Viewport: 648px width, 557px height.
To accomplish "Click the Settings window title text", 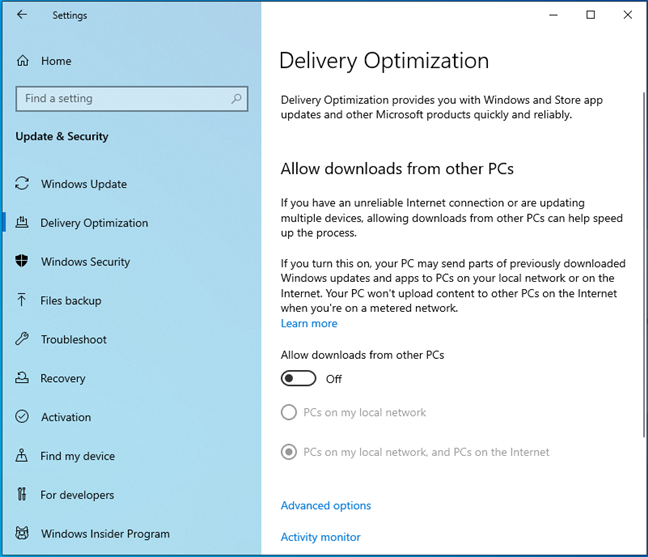I will (x=69, y=15).
